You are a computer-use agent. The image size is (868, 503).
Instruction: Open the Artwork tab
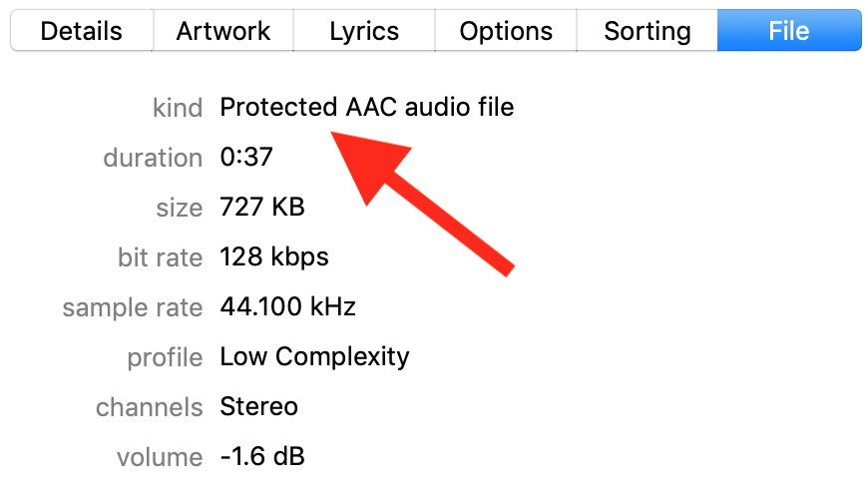point(223,31)
